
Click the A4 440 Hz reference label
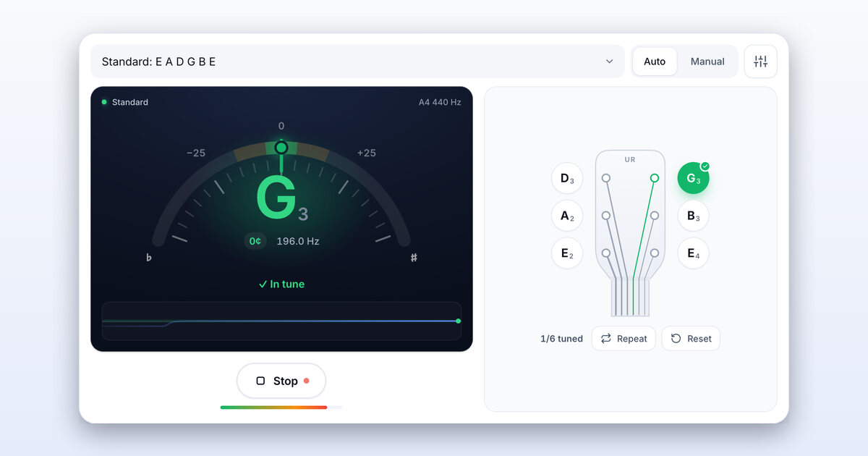pos(440,102)
